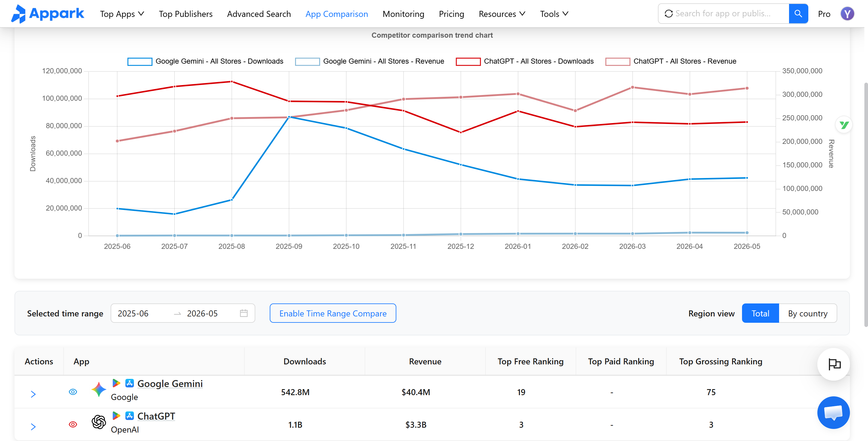Click the Google Gemini app icon
Image resolution: width=868 pixels, height=441 pixels.
pos(99,389)
